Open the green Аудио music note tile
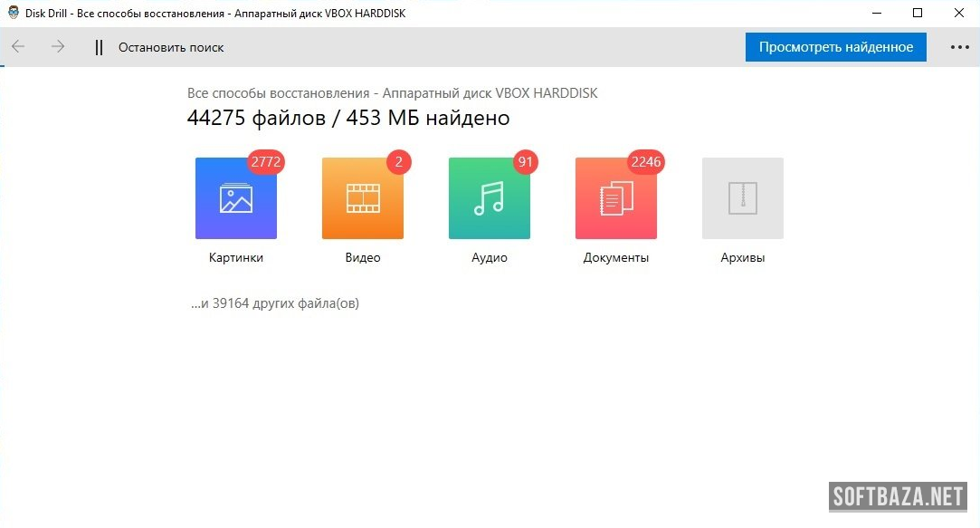The height and width of the screenshot is (528, 980). click(x=490, y=198)
